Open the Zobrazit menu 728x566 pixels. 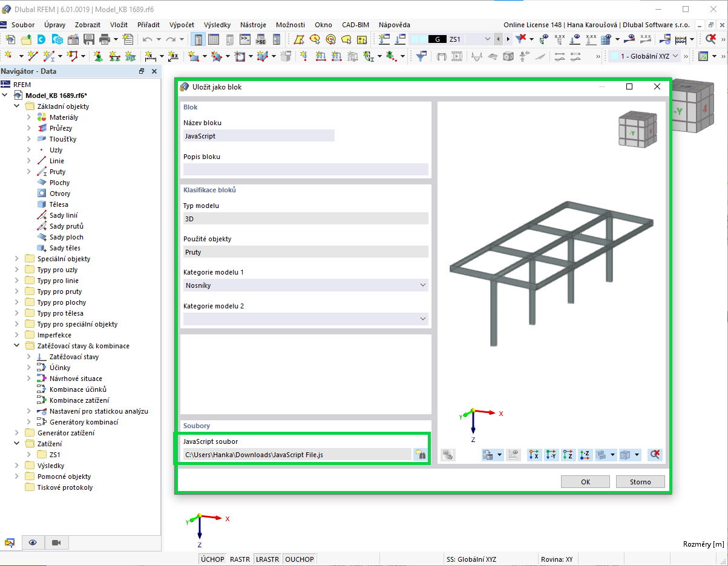pos(88,25)
